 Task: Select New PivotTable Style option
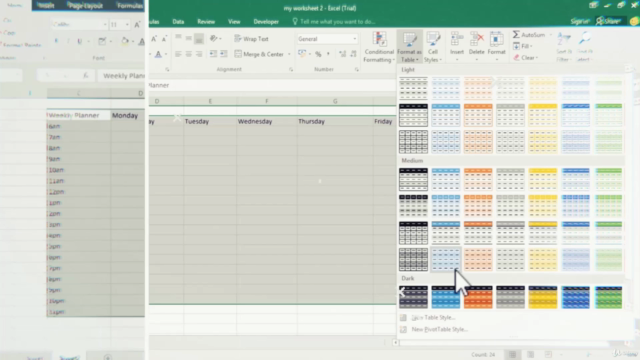(x=439, y=329)
